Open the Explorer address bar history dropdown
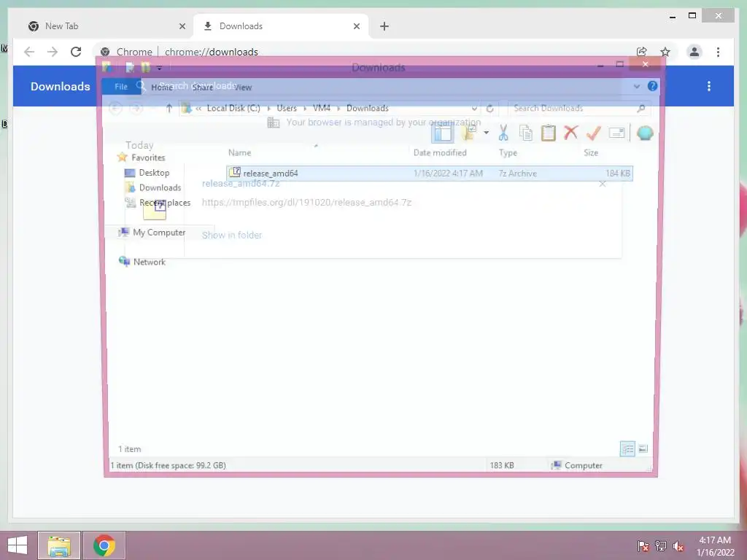The image size is (747, 560). [x=474, y=109]
